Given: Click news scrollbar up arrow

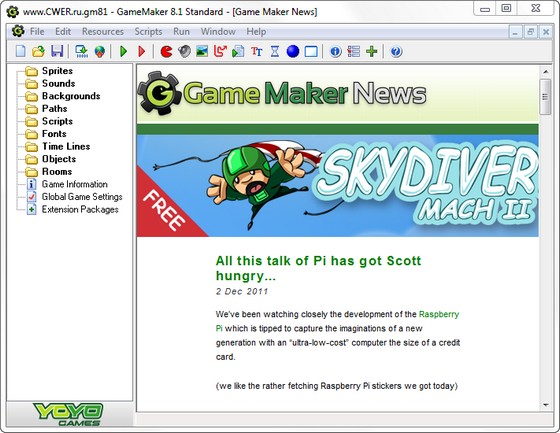Looking at the screenshot, I should [x=545, y=72].
